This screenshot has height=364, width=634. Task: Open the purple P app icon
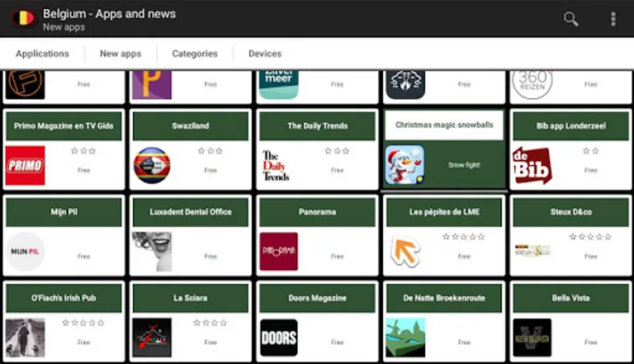[152, 84]
